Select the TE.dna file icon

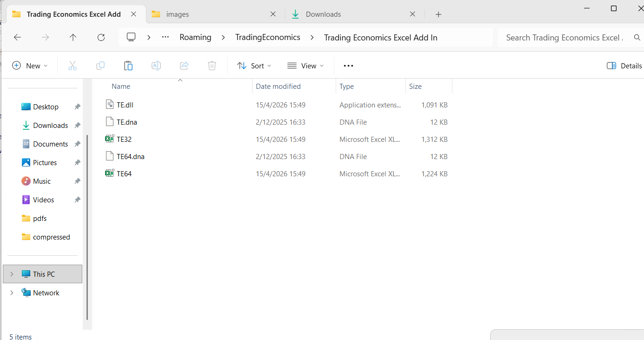coord(110,122)
